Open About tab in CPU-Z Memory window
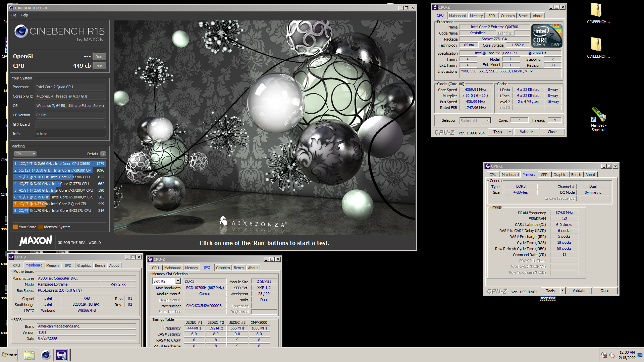The width and height of the screenshot is (644, 362). 590,175
